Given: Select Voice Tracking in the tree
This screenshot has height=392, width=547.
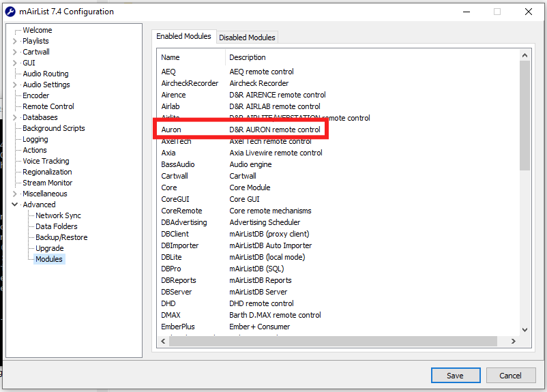Looking at the screenshot, I should (x=46, y=161).
